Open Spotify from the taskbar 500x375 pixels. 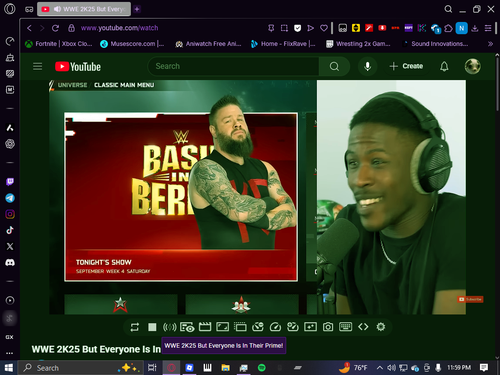pos(262,368)
